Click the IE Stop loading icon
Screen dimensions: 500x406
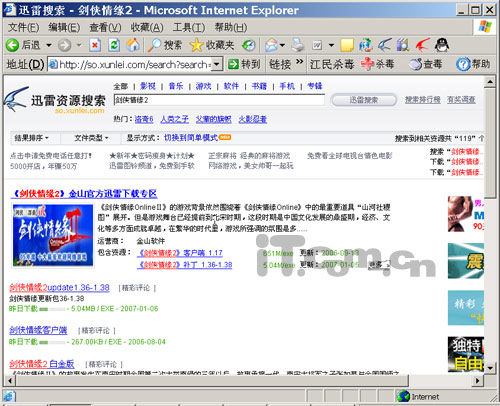95,45
